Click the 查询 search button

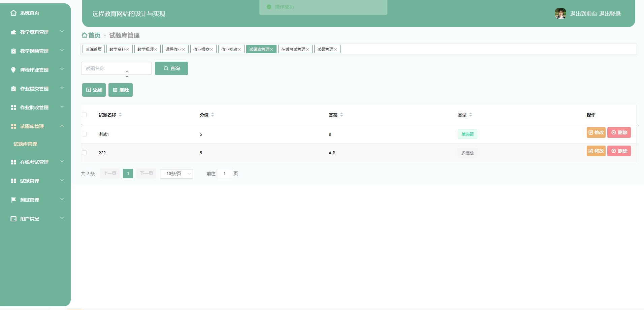(x=171, y=68)
